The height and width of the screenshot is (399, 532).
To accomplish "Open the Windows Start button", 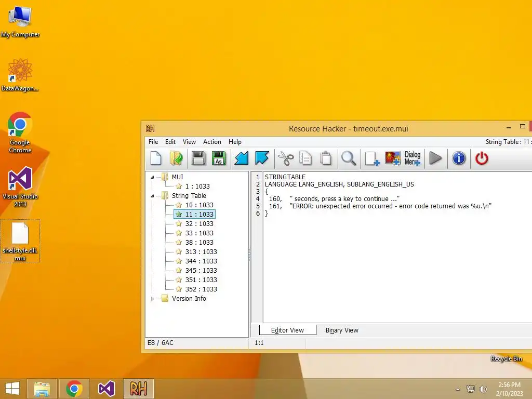I will tap(12, 389).
